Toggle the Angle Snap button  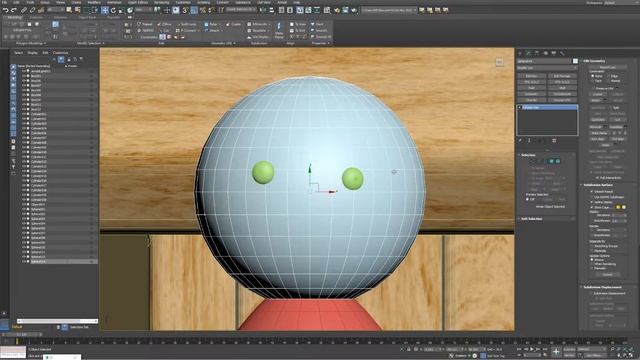(x=194, y=10)
